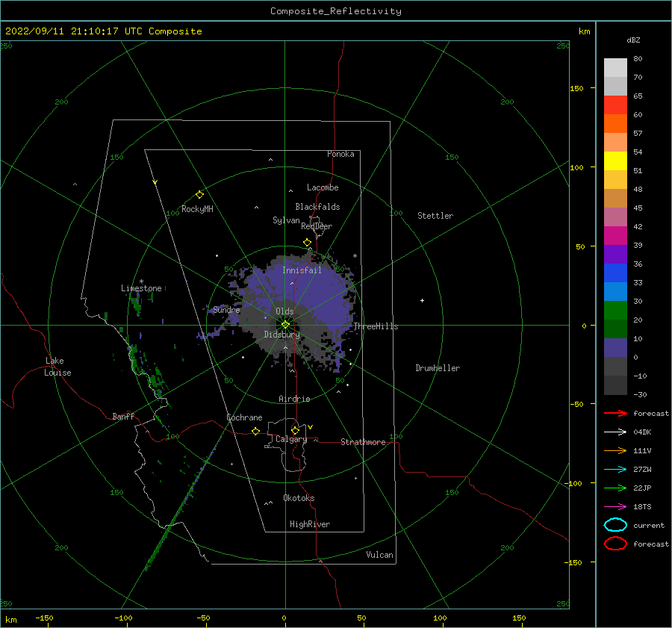
Task: Click the Strathmore label
Action: pos(363,442)
